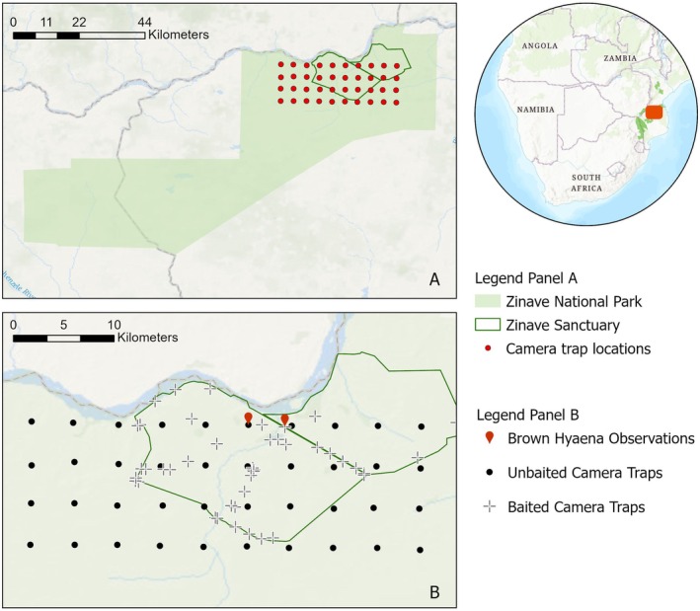The image size is (700, 611).
Task: Click the 'Camera trap locations' legend label
Action: (579, 348)
